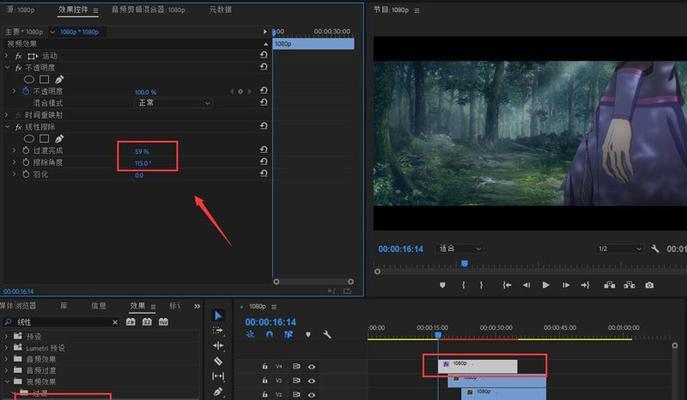
Task: Click the Lift button in Program monitor
Action: (x=609, y=285)
